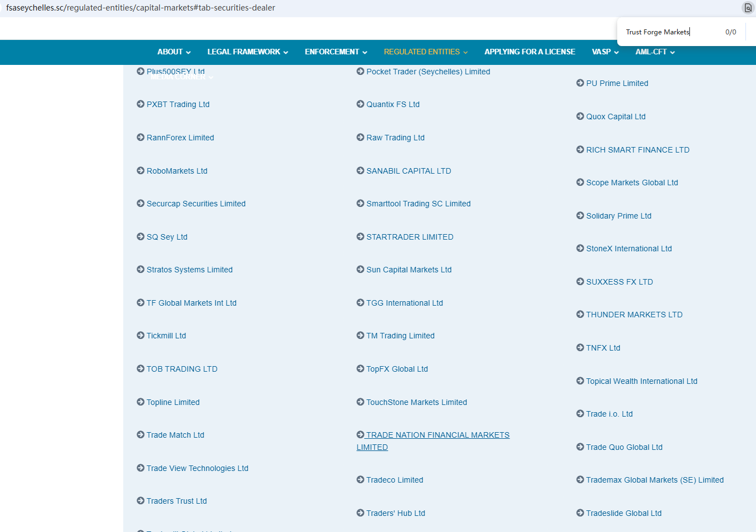Screen dimensions: 756x532
Task: Open Topical Wealth International Ltd link
Action: point(642,381)
